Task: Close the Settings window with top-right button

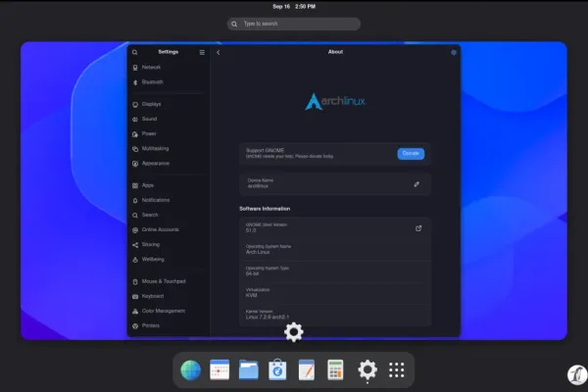Action: (454, 53)
